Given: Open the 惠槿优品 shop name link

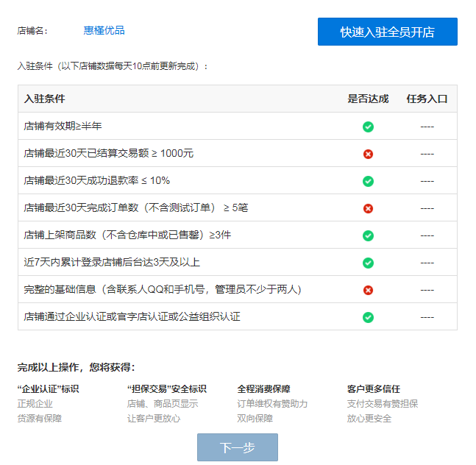Looking at the screenshot, I should (104, 30).
